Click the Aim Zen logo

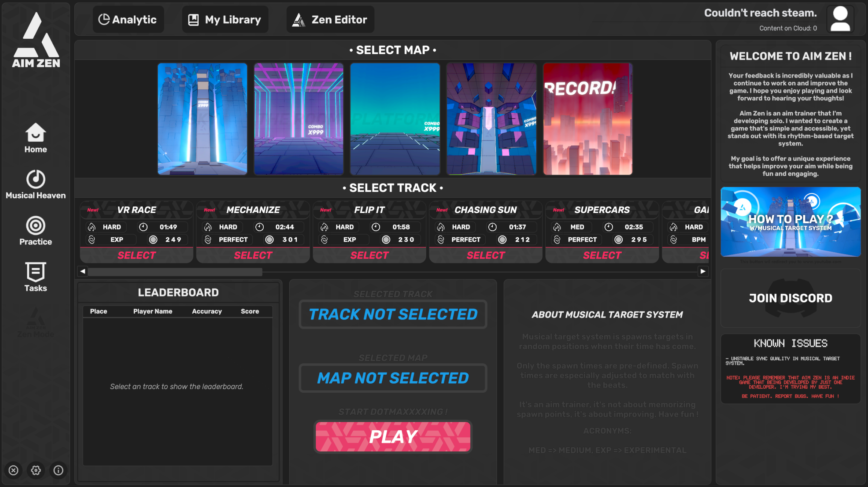pyautogui.click(x=36, y=40)
